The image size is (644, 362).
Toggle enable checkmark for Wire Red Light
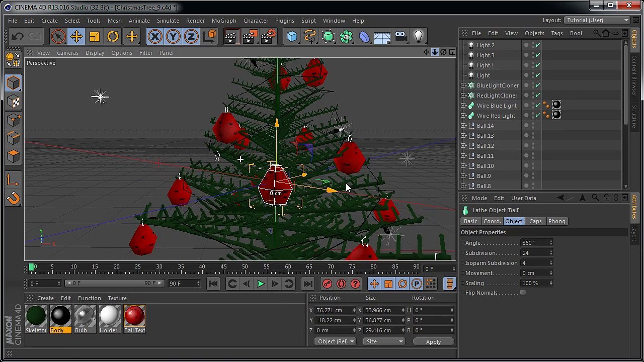coord(538,116)
